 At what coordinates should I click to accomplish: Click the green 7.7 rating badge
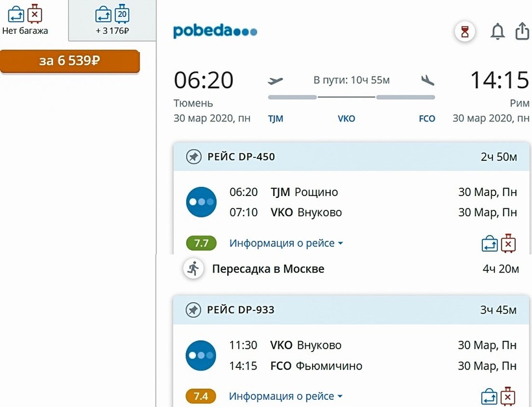tap(201, 243)
